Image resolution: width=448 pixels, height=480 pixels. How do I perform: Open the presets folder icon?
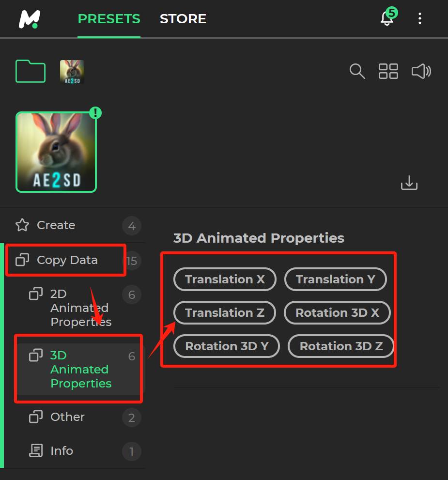click(x=31, y=72)
